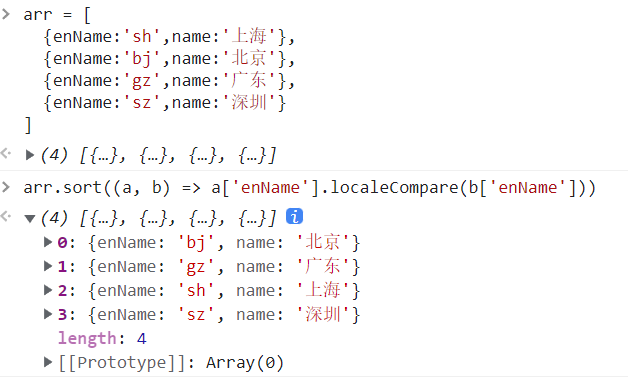628x381 pixels.
Task: Click the Array(0) prototype value
Action: point(245,363)
